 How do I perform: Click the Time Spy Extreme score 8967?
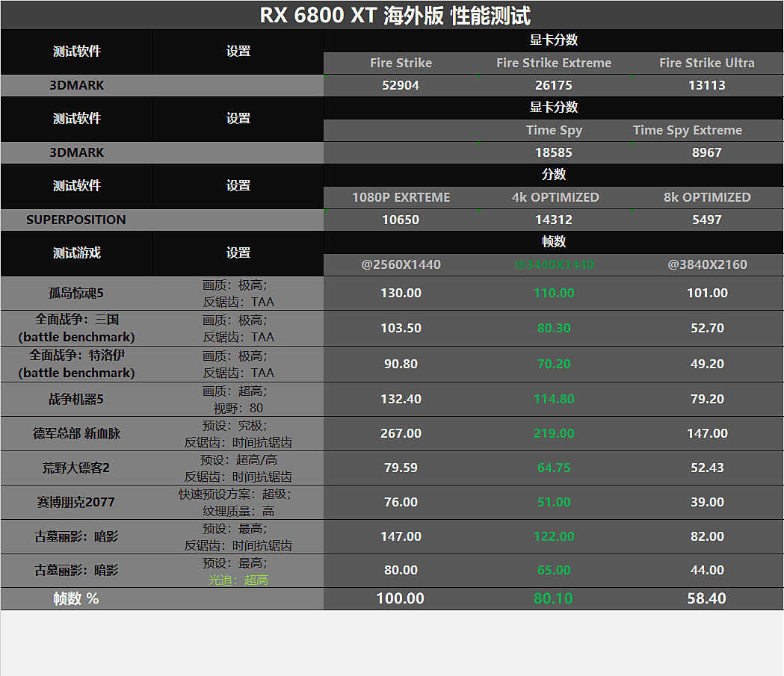point(706,152)
